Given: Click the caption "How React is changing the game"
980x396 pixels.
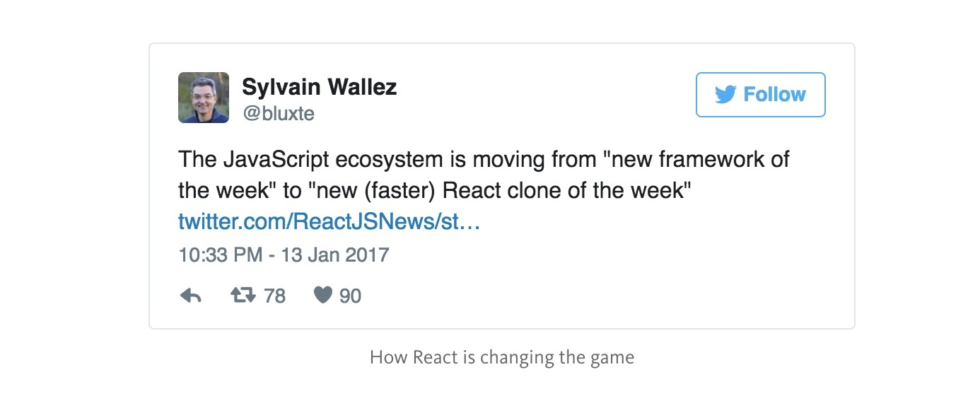Looking at the screenshot, I should click(x=502, y=357).
